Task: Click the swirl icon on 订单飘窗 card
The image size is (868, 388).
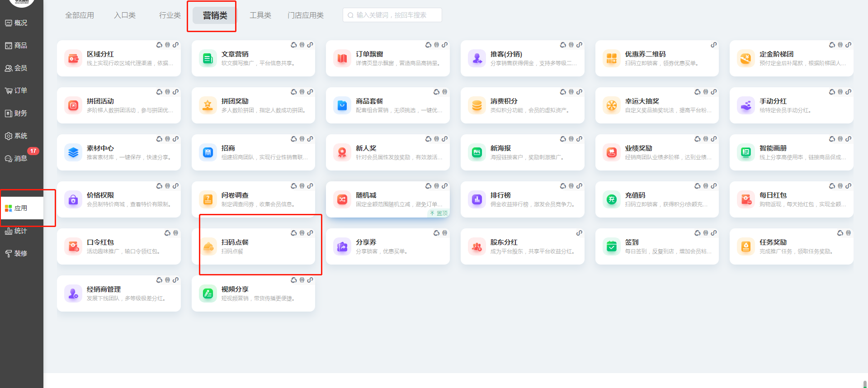Action: pyautogui.click(x=428, y=45)
